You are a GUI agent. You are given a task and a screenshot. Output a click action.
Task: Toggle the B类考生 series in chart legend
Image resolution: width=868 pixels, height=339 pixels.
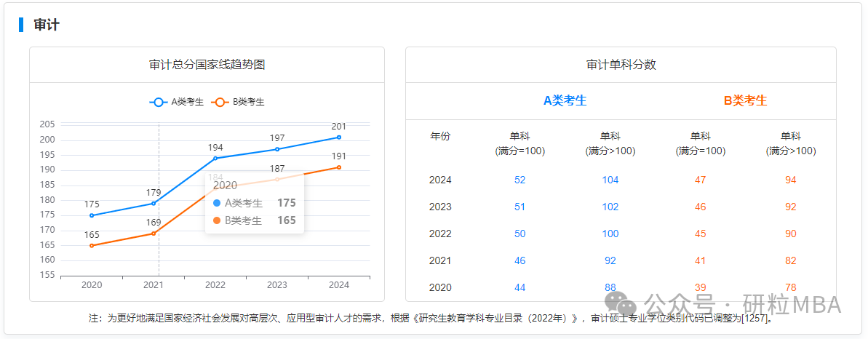[237, 102]
